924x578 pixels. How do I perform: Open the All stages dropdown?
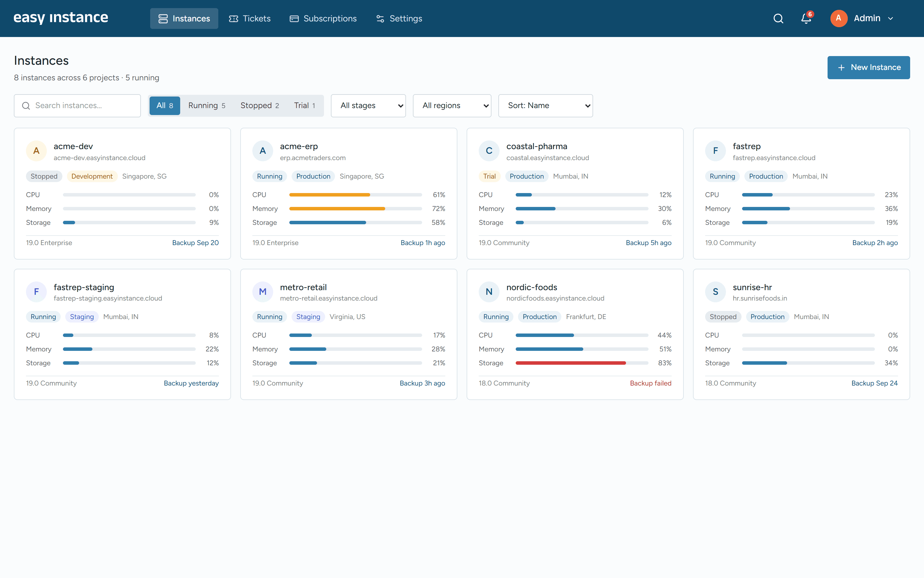pyautogui.click(x=368, y=105)
